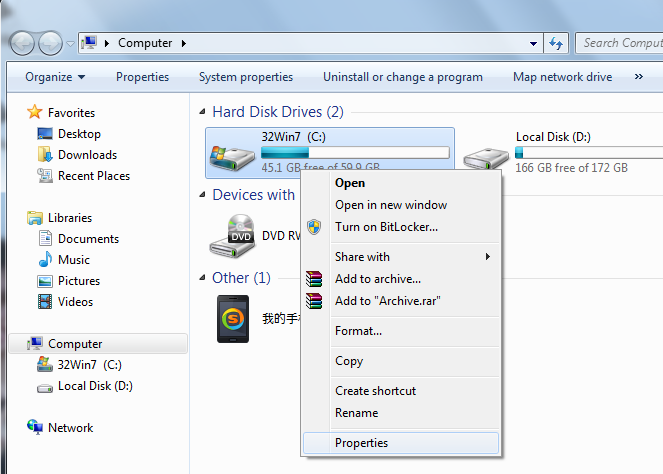Click the Local Disk (D:) drive icon
This screenshot has height=474, width=663.
point(486,153)
